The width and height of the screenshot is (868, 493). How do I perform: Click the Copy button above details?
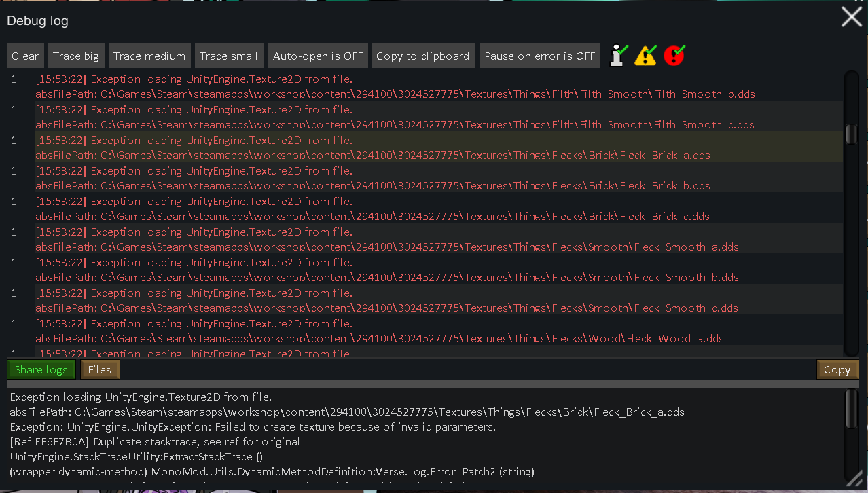(837, 369)
